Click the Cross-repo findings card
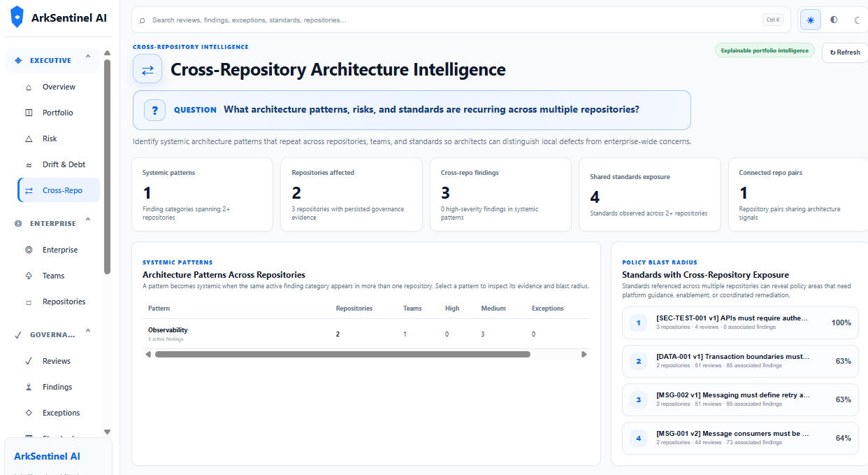 pyautogui.click(x=500, y=194)
